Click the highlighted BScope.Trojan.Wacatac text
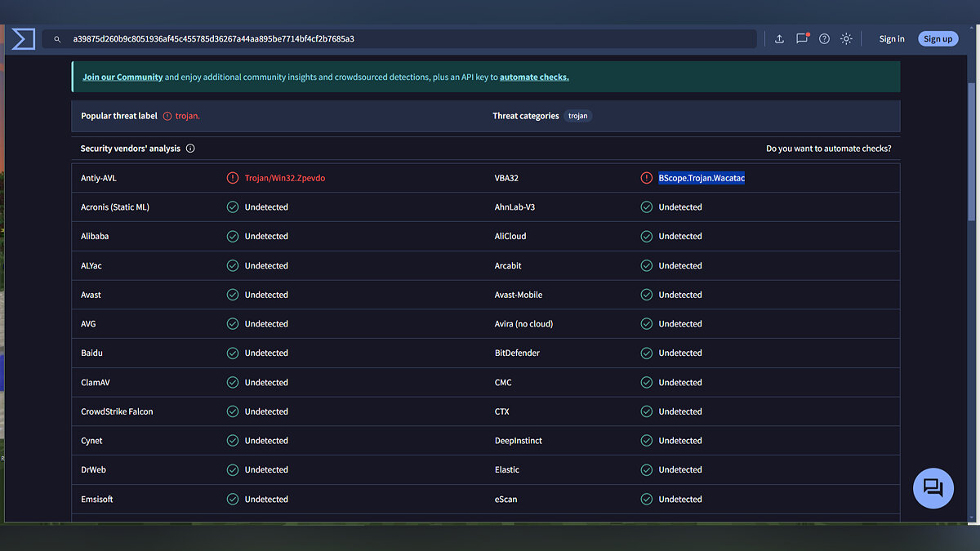Screen dimensions: 980x551 coord(702,178)
